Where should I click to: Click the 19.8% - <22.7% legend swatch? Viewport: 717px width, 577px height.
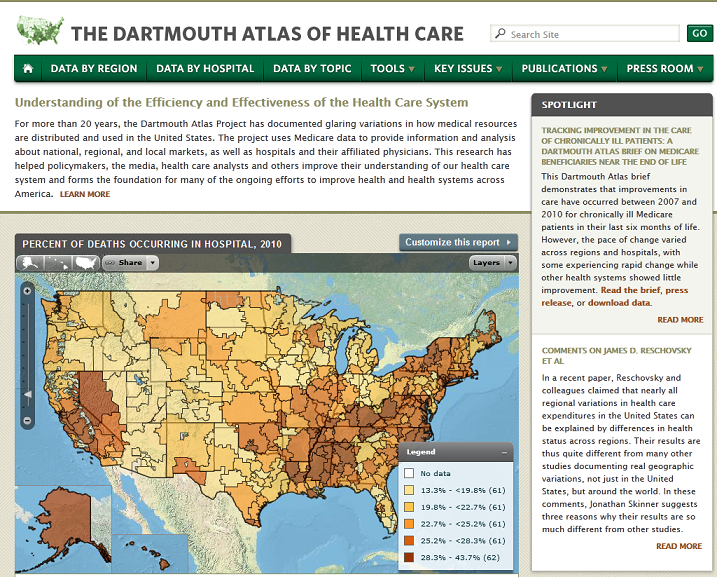point(409,507)
